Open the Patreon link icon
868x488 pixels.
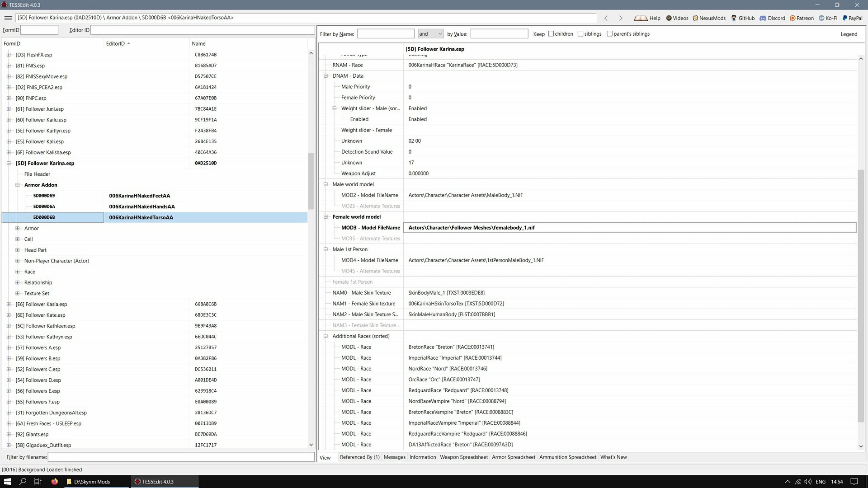click(x=793, y=18)
